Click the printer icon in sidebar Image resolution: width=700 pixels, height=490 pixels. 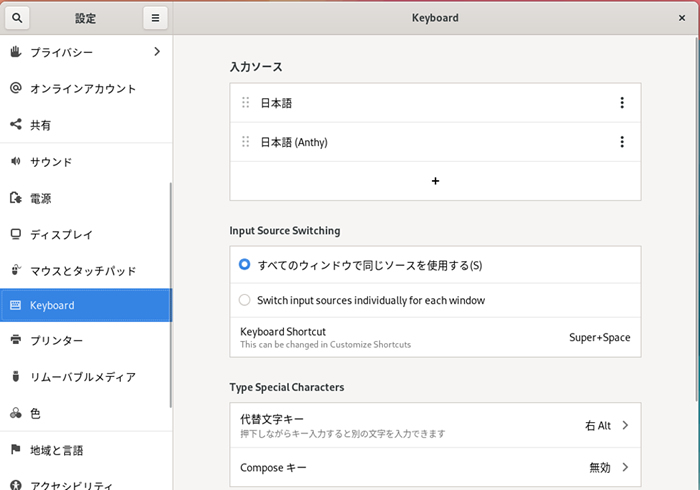(x=16, y=340)
